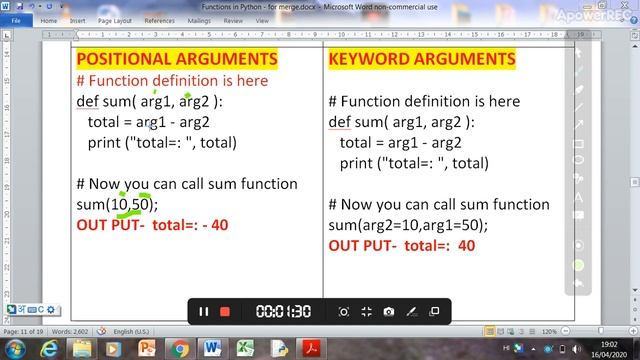Toggle ruler button above vertical scrollbar
This screenshot has width=640, height=360.
tap(635, 36)
